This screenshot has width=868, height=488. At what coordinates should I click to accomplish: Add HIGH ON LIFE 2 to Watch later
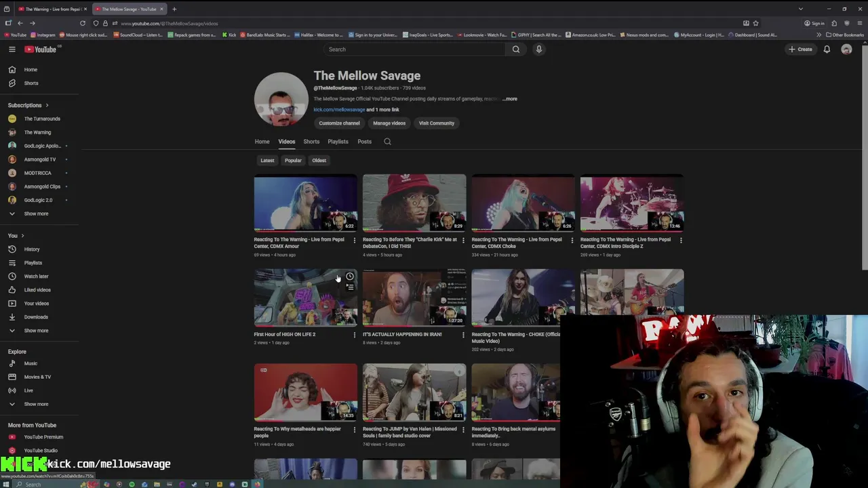[x=349, y=277]
